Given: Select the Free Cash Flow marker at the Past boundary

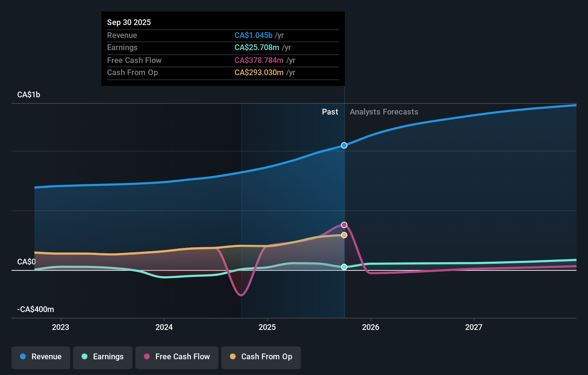Looking at the screenshot, I should [344, 225].
